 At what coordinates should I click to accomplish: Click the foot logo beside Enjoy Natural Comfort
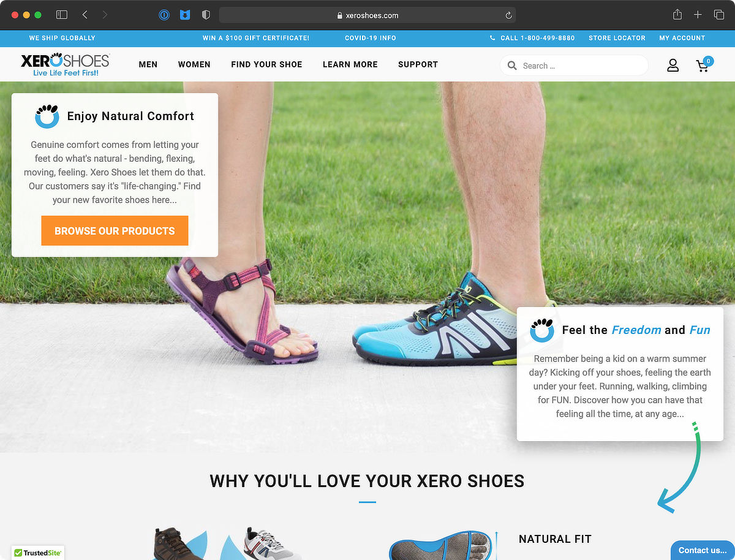click(47, 116)
